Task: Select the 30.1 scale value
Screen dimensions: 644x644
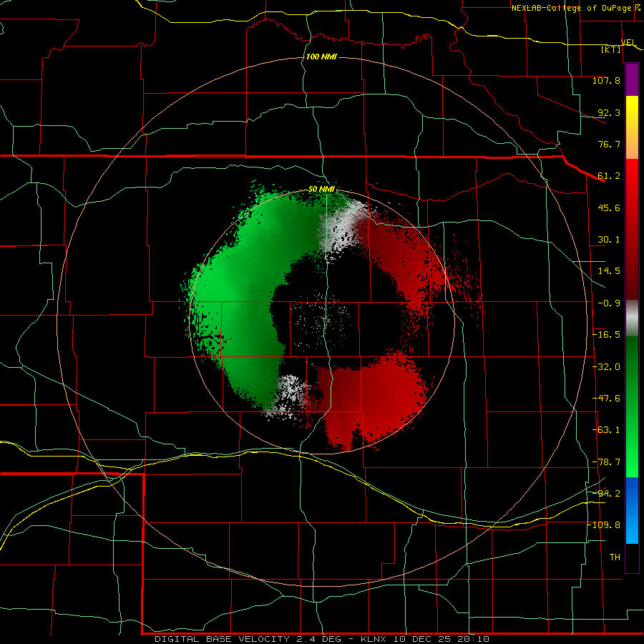Action: tap(609, 240)
